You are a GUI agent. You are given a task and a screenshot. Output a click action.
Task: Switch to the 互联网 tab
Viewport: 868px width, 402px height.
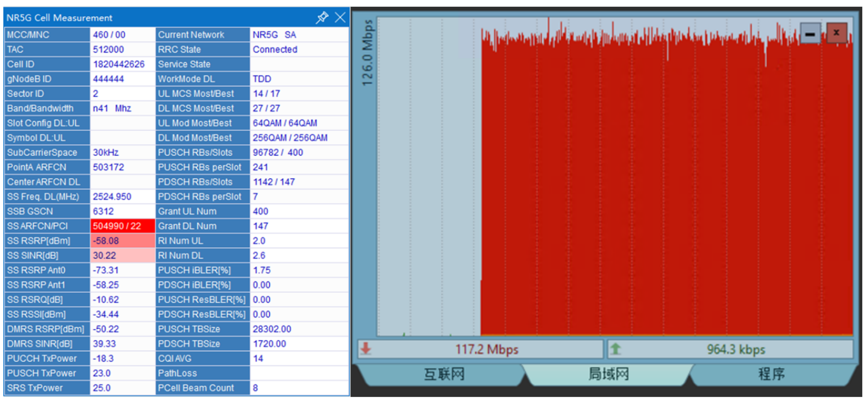pos(444,374)
